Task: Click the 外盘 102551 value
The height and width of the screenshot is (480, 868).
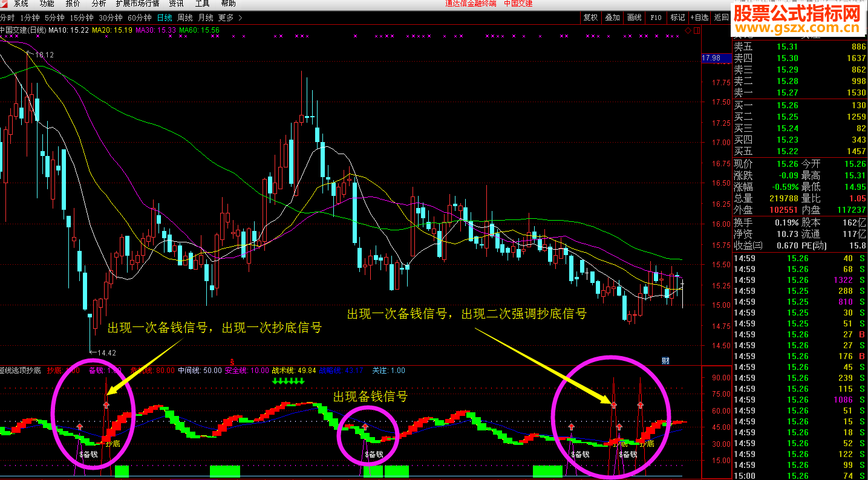Action: click(x=782, y=210)
